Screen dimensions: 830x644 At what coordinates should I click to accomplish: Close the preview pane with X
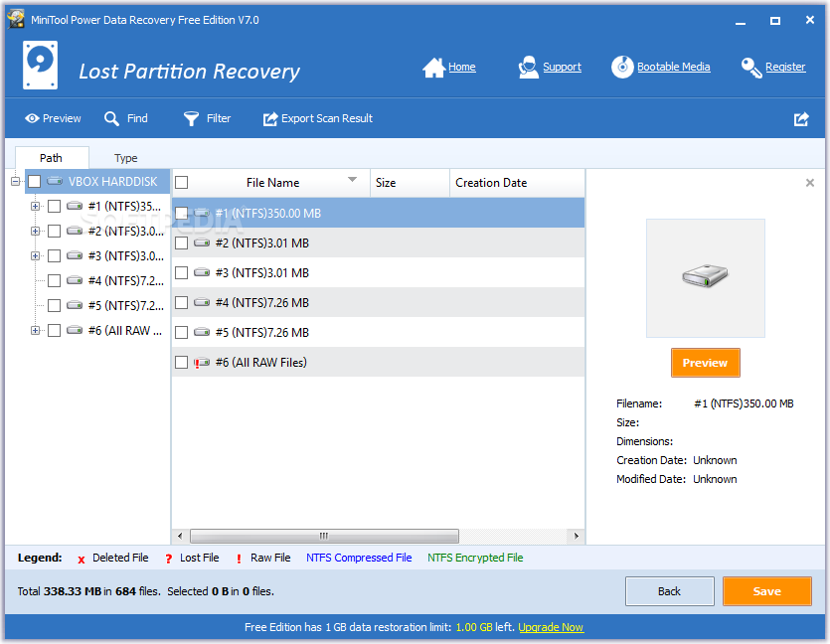(x=810, y=183)
